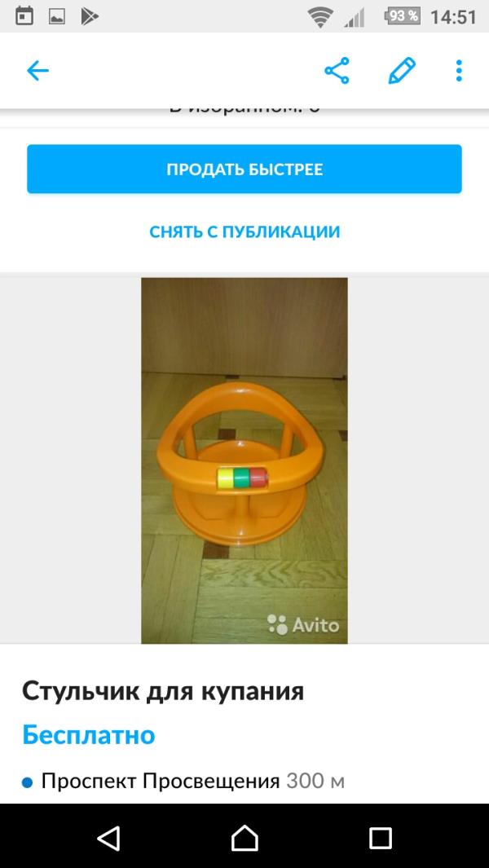Tap the 93% battery indicator
The height and width of the screenshot is (868, 489).
pos(403,16)
